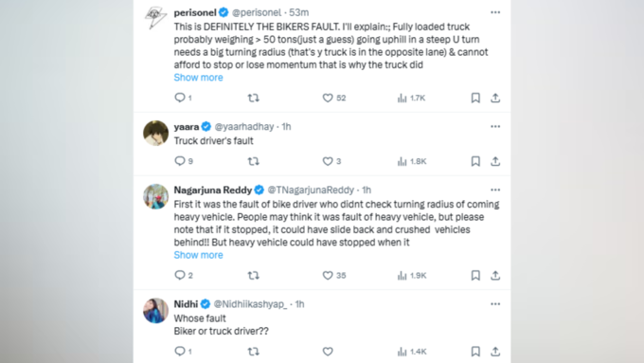Like Nidhi's Biker or truck driver tweet
Image resolution: width=644 pixels, height=363 pixels.
328,352
